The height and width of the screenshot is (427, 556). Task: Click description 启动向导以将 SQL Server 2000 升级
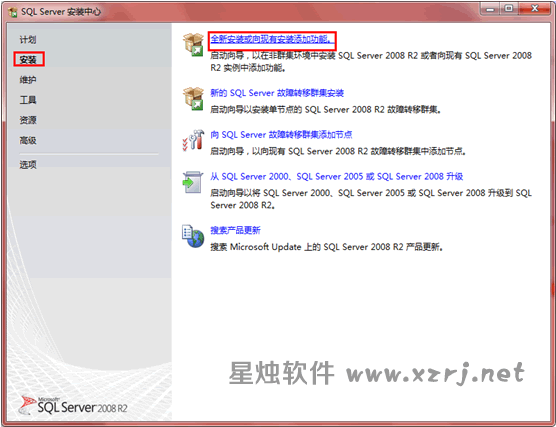(371, 199)
